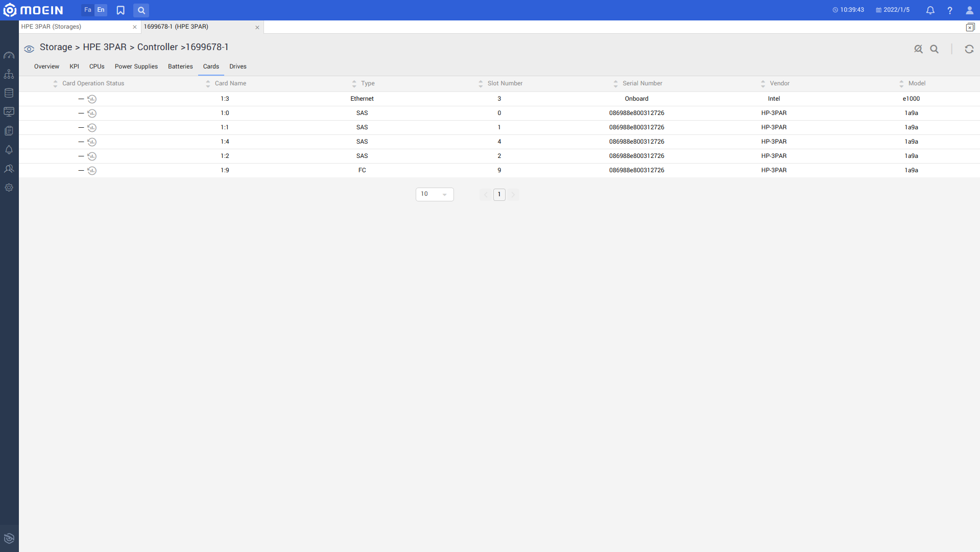The image size is (980, 552).
Task: Open settings gear icon in sidebar
Action: coord(9,188)
